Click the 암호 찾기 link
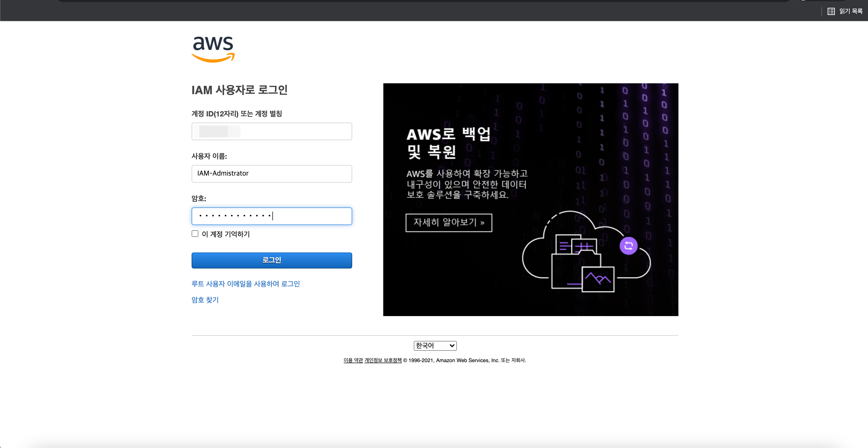The image size is (868, 448). coord(205,300)
